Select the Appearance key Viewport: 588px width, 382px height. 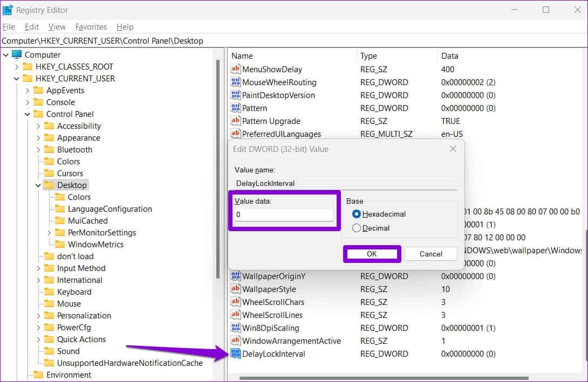(79, 137)
